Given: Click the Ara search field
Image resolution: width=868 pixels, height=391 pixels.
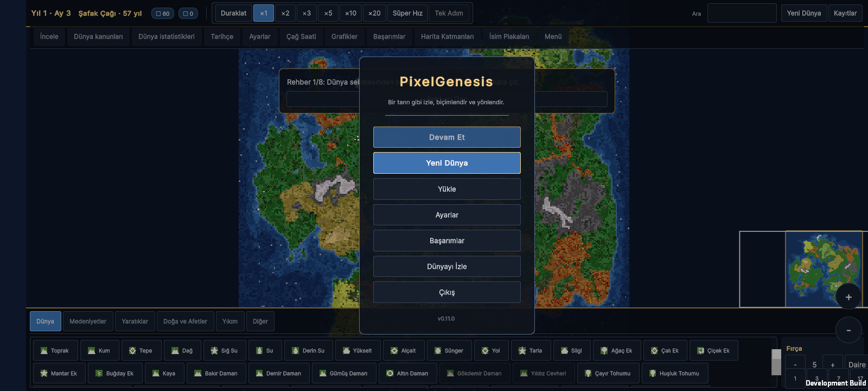Looking at the screenshot, I should 742,13.
